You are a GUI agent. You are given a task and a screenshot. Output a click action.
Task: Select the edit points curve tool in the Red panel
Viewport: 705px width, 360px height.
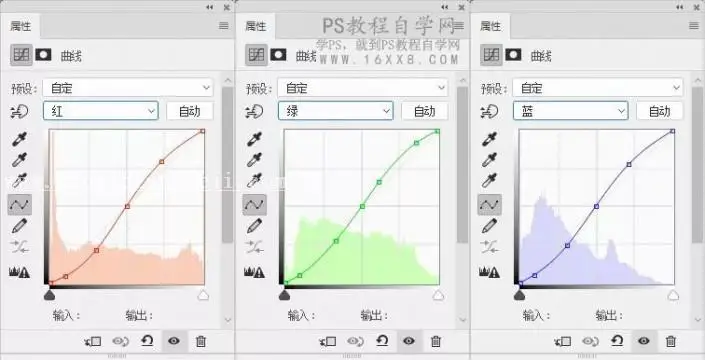pyautogui.click(x=19, y=204)
